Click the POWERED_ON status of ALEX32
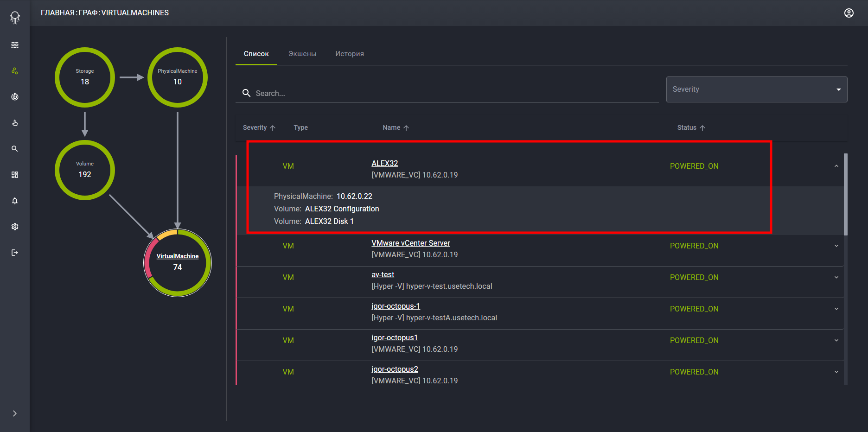This screenshot has width=868, height=432. click(x=694, y=166)
